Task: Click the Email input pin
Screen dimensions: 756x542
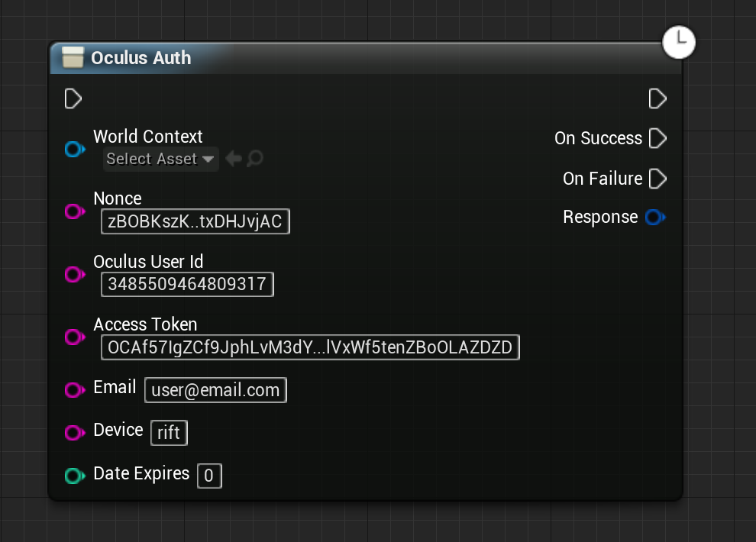Action: point(74,390)
